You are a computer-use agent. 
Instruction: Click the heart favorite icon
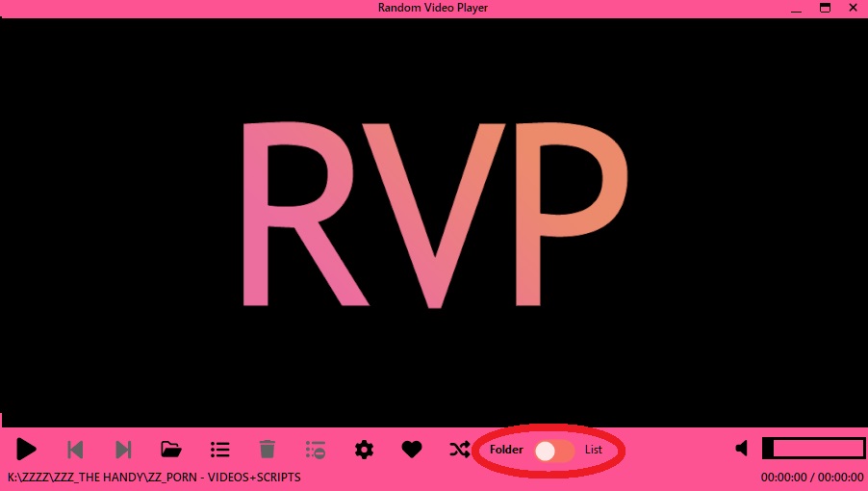412,449
